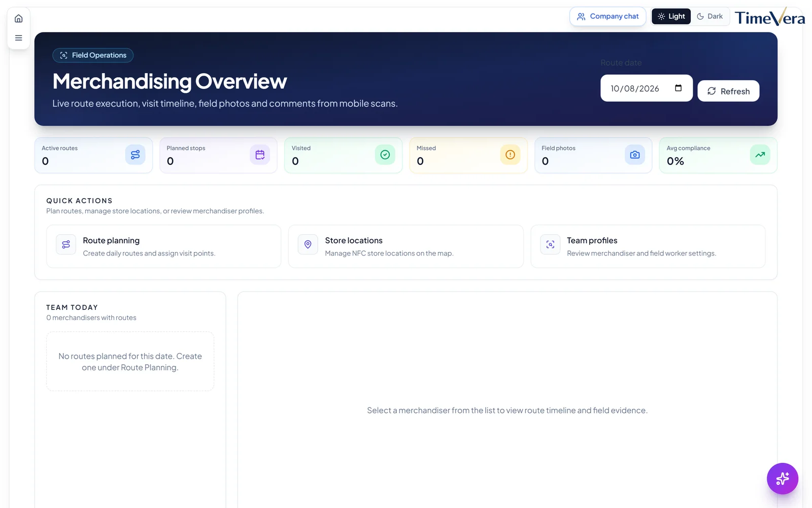
Task: Click the Planned stops calendar icon
Action: coord(260,154)
